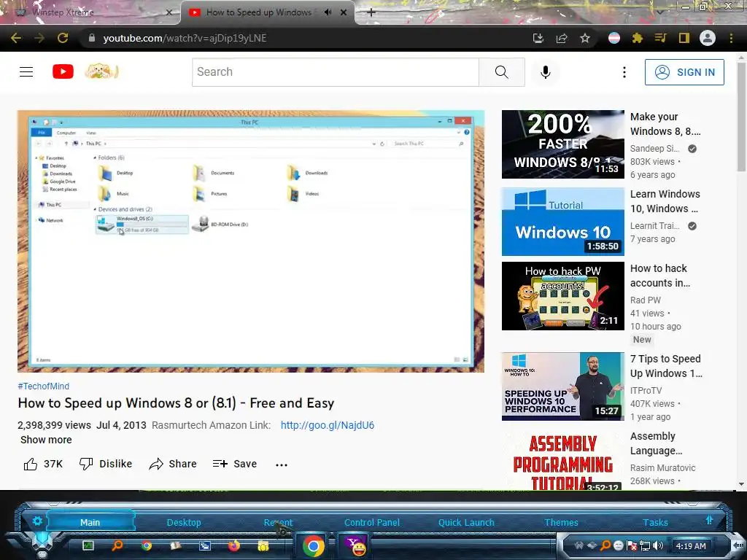This screenshot has height=560, width=747.
Task: Click the orange search magnifier in quick launch
Action: pos(117,545)
